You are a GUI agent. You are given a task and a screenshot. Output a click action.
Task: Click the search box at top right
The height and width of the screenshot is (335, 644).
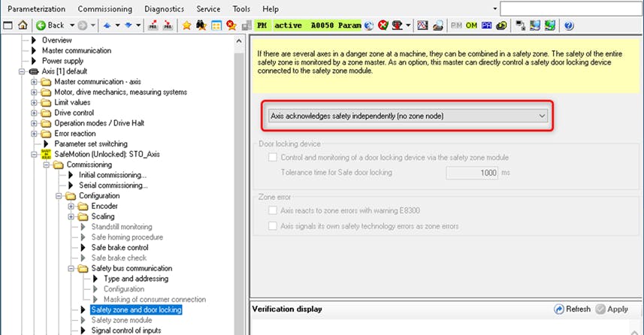pos(571,8)
